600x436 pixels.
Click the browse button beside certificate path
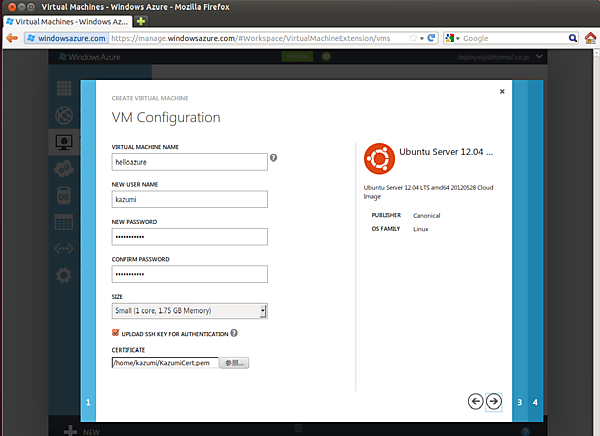[233, 363]
